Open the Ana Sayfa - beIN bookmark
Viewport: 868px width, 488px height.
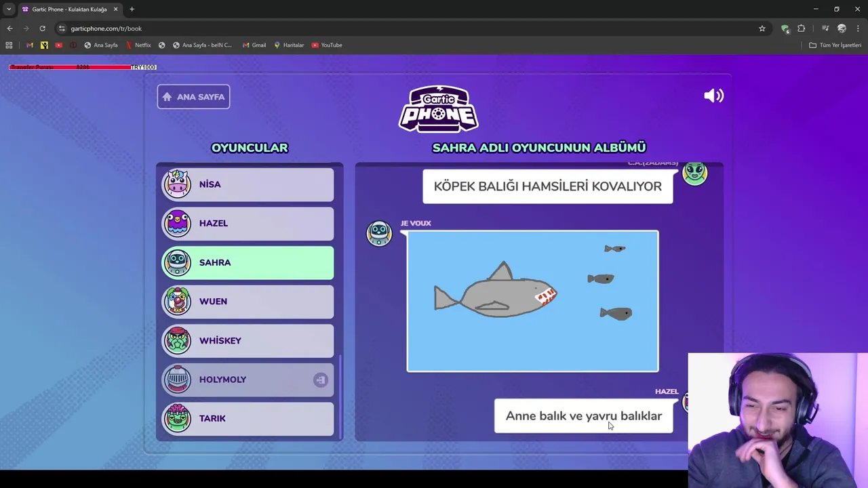tap(202, 45)
